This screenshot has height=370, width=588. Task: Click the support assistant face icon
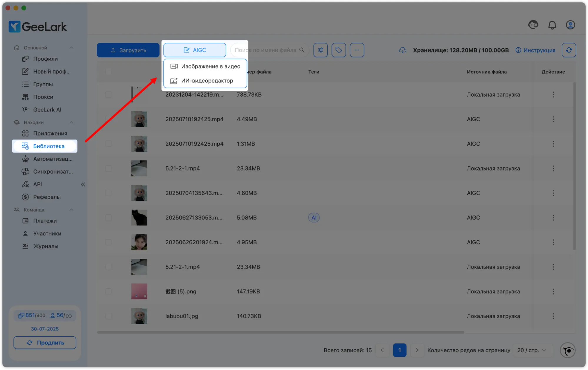[x=533, y=25]
